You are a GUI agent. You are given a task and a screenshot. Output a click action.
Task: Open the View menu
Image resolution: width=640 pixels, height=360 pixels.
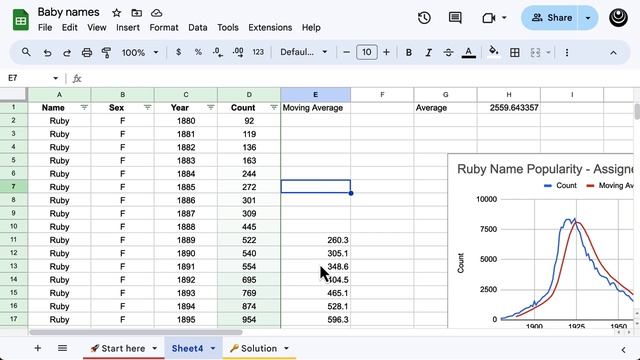[x=97, y=27]
